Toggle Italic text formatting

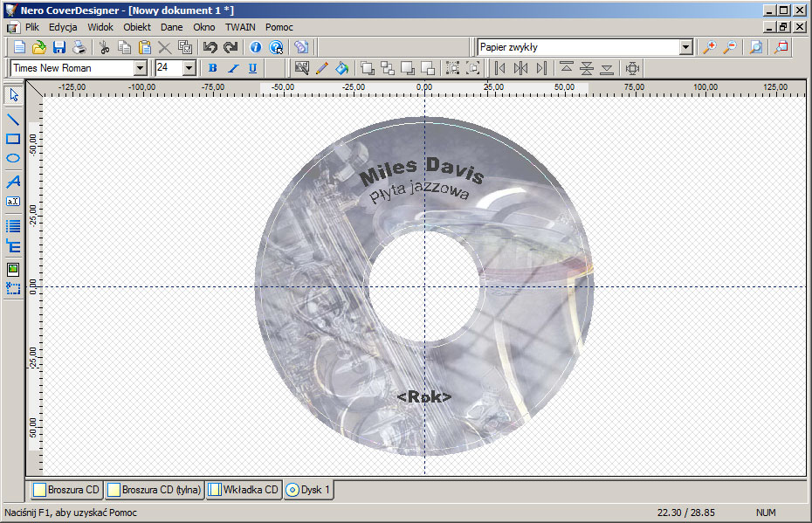pos(232,68)
